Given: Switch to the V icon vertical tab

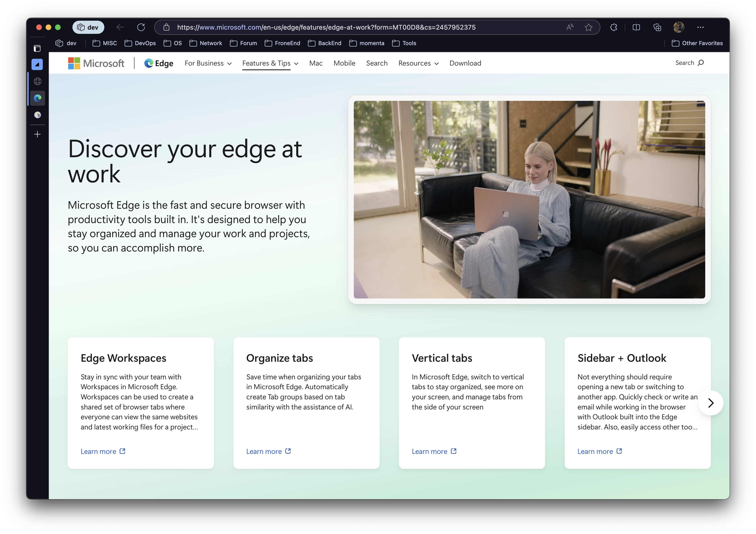Looking at the screenshot, I should point(38,115).
